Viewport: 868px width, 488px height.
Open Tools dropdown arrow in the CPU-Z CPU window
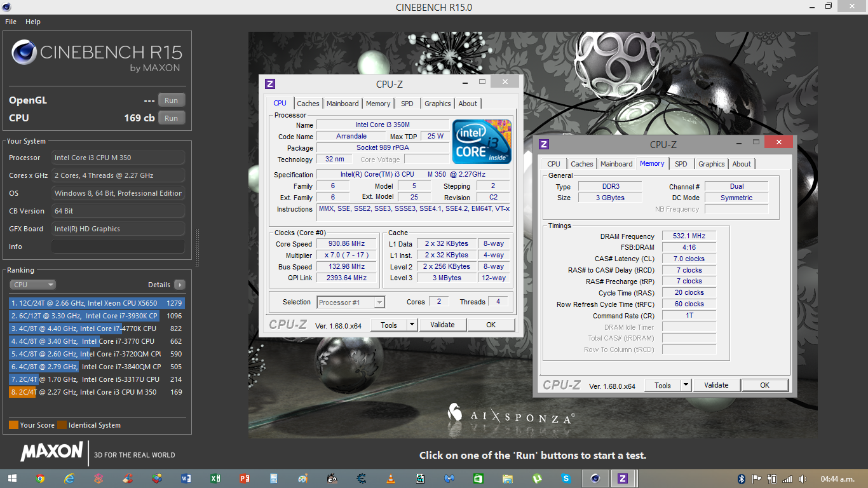(412, 325)
